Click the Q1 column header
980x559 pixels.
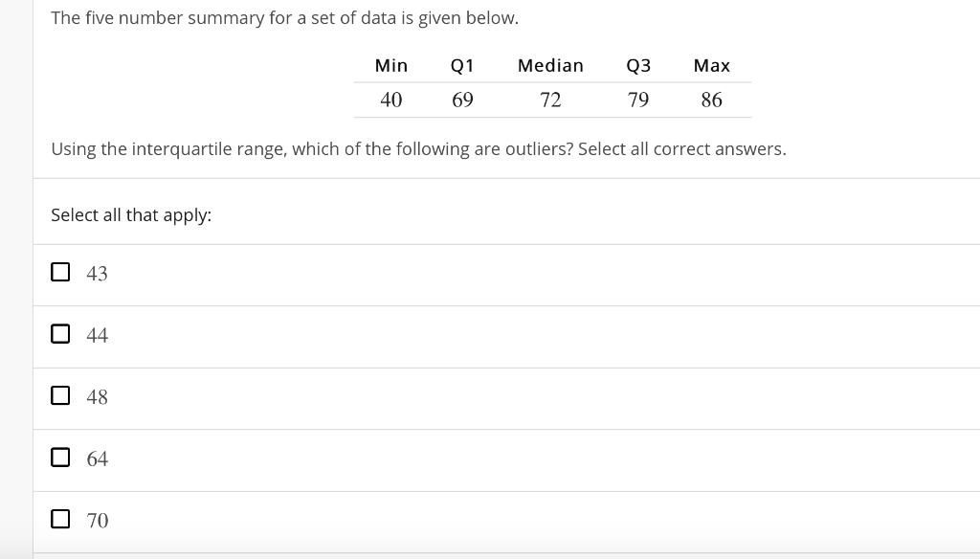462,66
